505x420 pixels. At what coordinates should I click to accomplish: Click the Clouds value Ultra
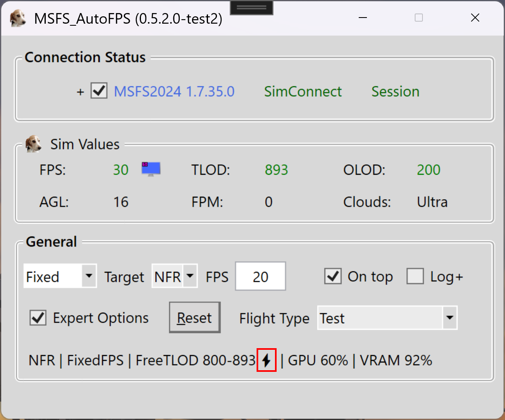(x=432, y=202)
